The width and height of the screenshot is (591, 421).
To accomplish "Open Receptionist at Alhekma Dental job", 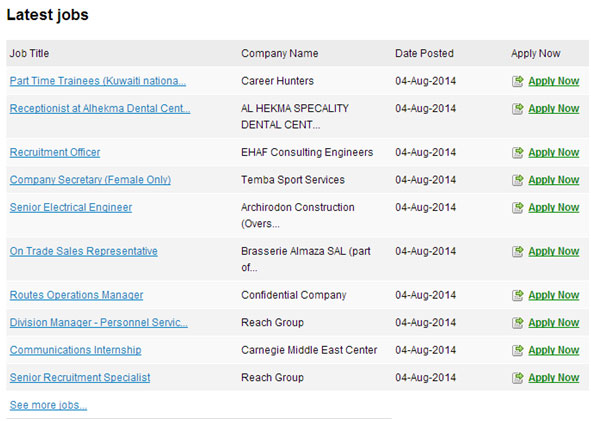I will click(x=100, y=109).
